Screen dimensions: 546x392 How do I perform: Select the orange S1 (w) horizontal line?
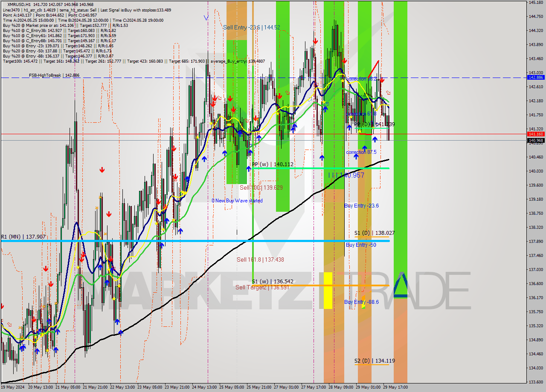[320, 285]
